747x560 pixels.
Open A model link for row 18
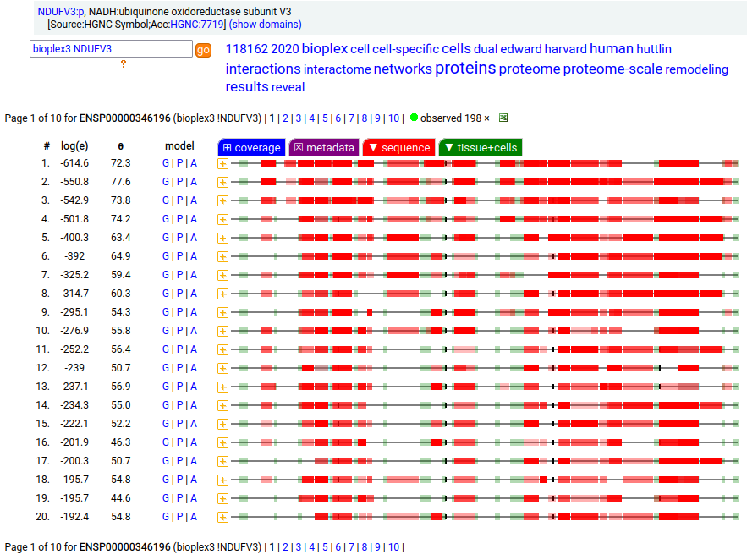coord(194,480)
